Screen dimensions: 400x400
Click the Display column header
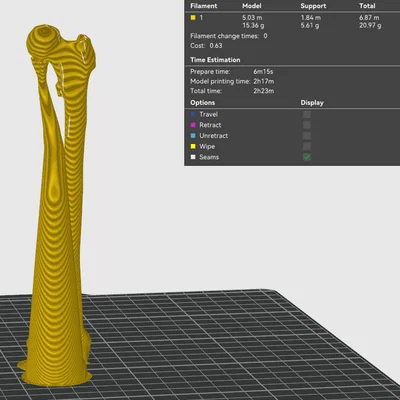[x=312, y=103]
